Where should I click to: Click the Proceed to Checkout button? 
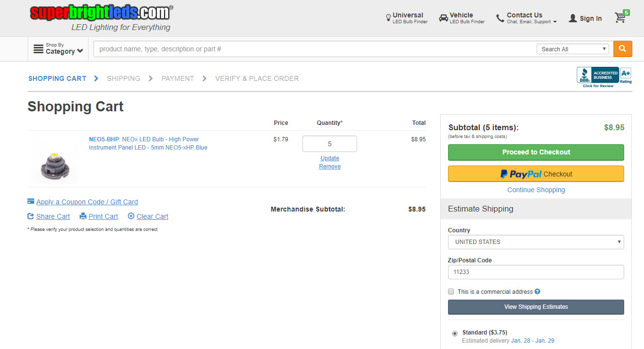pyautogui.click(x=536, y=152)
